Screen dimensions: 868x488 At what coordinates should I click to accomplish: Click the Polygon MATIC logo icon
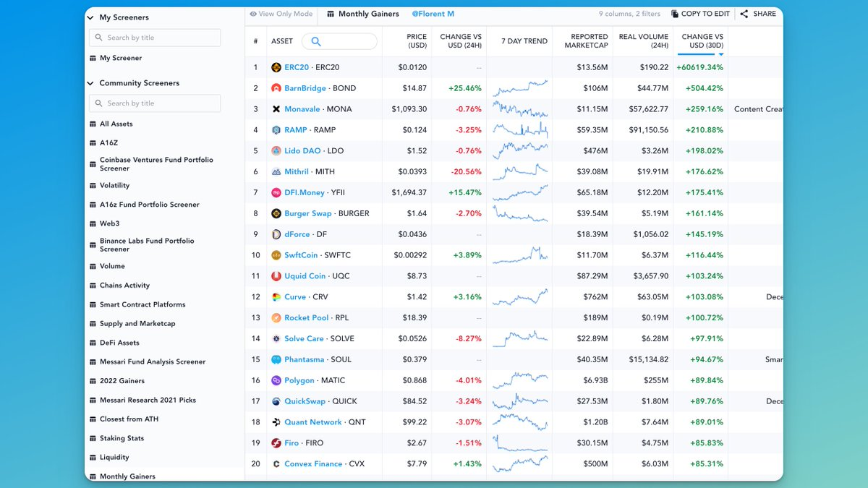click(276, 380)
